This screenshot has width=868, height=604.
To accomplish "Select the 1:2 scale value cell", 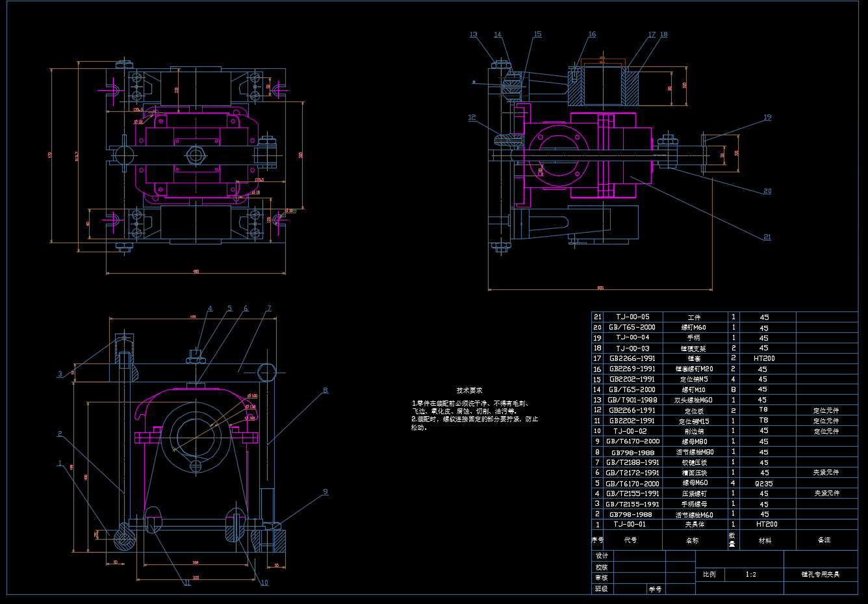I will point(750,575).
